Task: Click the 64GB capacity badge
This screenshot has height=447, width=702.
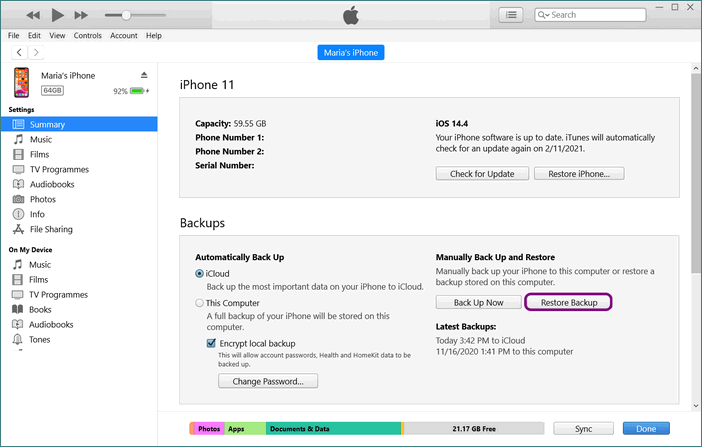Action: 52,90
